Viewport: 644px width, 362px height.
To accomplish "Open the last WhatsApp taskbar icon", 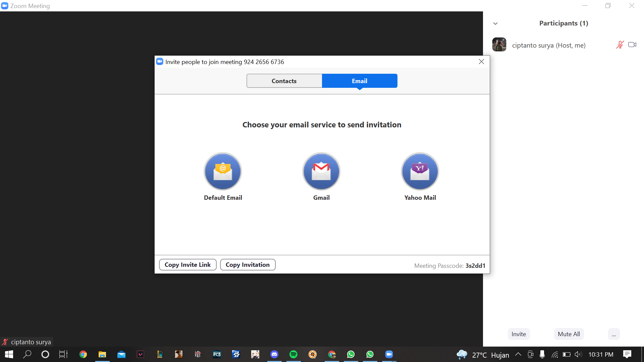I will coord(370,354).
